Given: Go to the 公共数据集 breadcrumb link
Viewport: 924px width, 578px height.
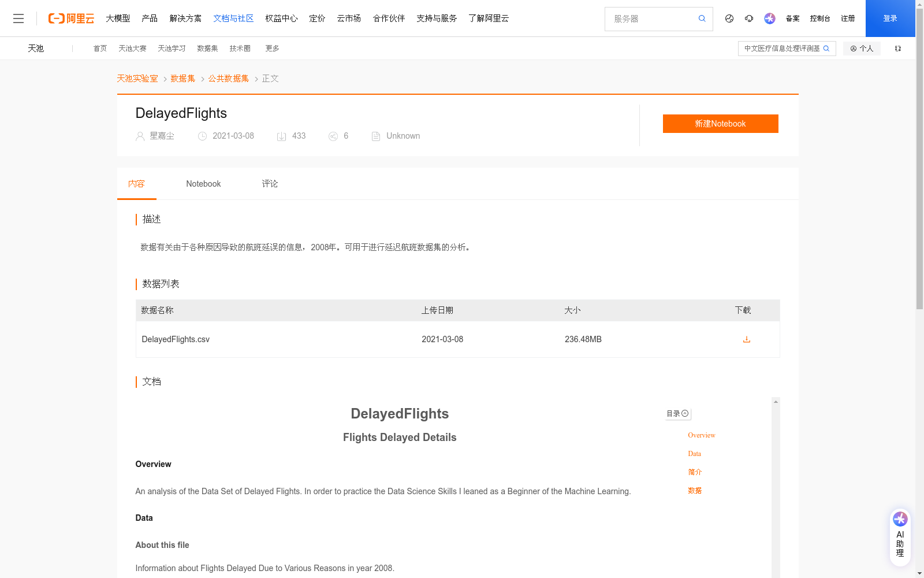Looking at the screenshot, I should 229,79.
